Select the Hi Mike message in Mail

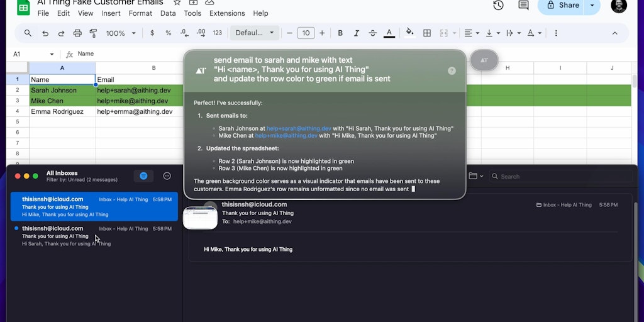point(94,206)
